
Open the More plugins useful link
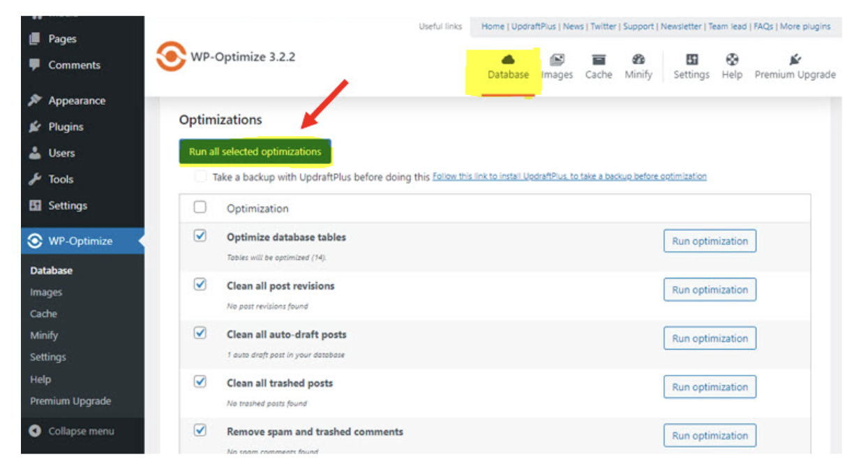[805, 27]
